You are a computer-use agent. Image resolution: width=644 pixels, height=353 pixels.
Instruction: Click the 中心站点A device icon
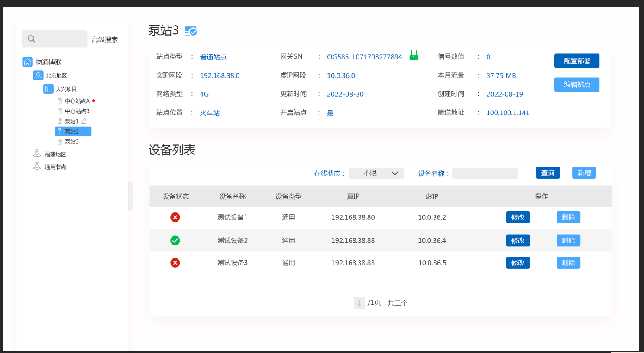click(x=60, y=101)
